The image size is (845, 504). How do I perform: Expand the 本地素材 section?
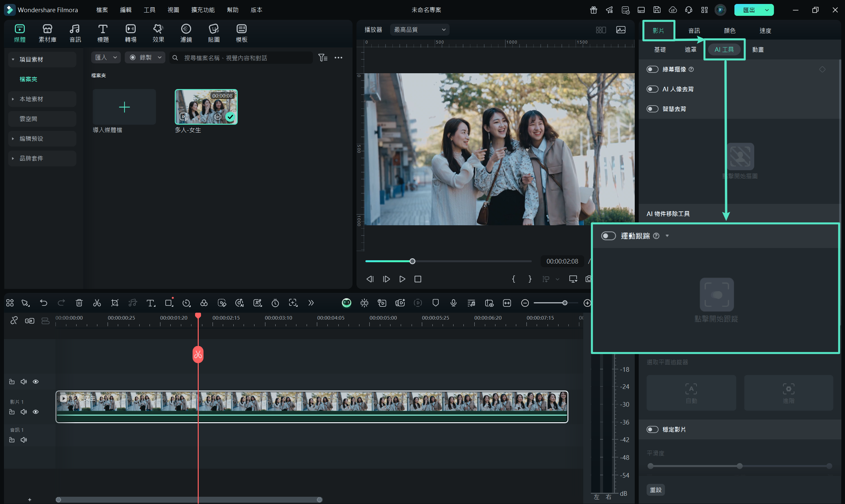pyautogui.click(x=13, y=99)
